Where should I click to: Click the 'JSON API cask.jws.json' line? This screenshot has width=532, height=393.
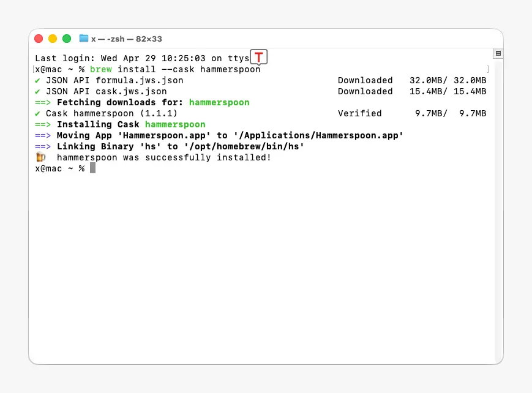point(106,91)
